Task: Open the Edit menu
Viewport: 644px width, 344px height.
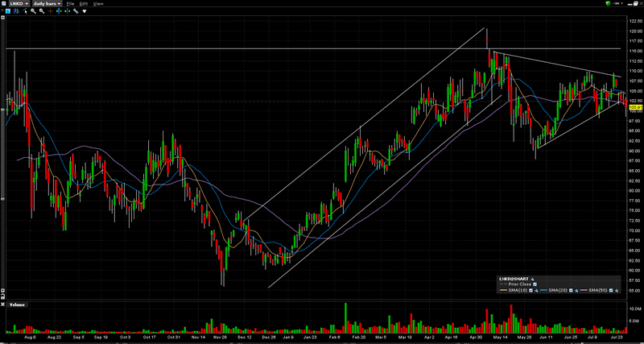Action: [x=84, y=4]
